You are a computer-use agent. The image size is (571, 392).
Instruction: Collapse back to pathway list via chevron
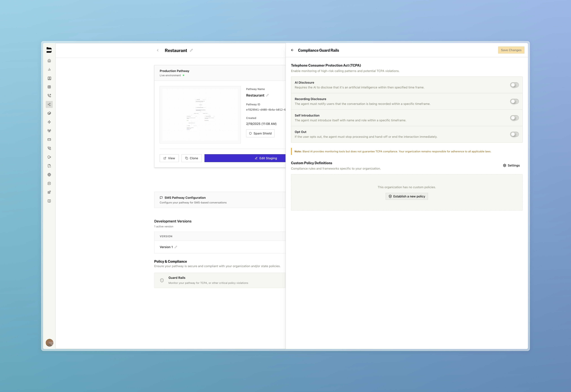(158, 50)
